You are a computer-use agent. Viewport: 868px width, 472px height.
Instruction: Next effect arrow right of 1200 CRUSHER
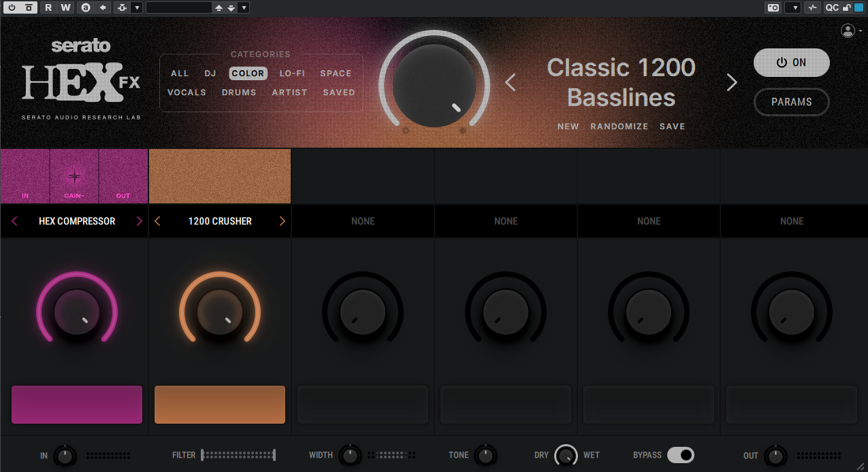[283, 221]
